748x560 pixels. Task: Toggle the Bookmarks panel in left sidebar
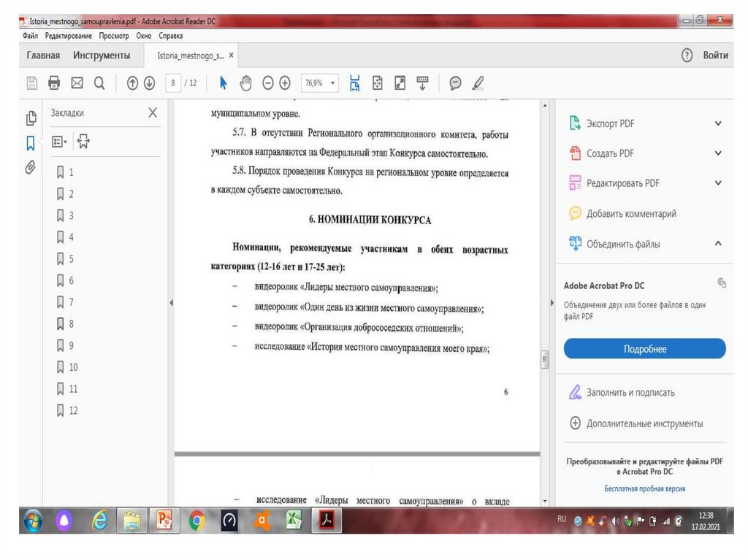click(31, 142)
